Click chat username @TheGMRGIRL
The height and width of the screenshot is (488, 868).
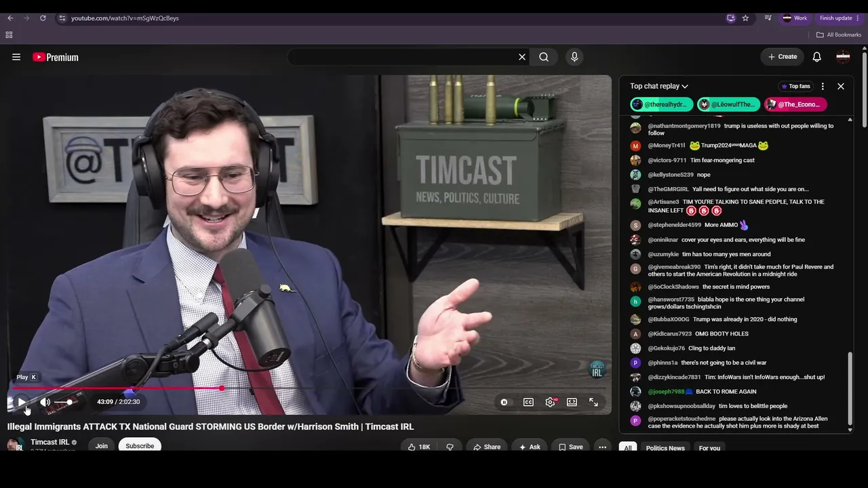pos(668,189)
